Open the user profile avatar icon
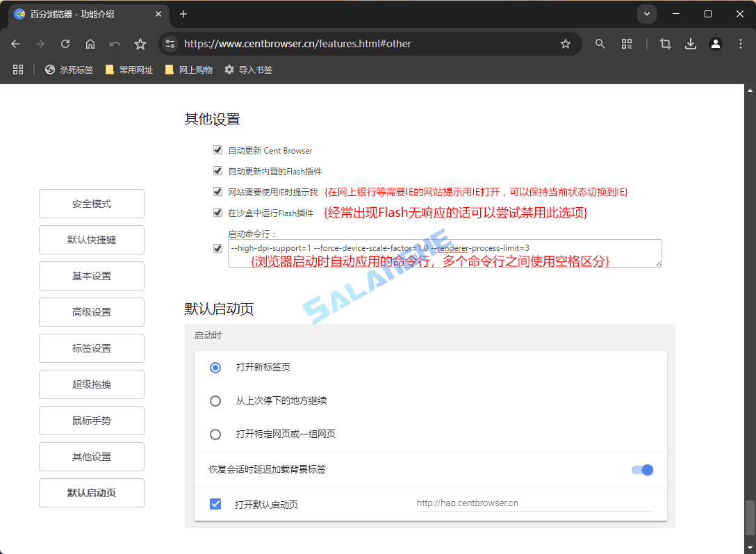The width and height of the screenshot is (756, 554). click(716, 43)
